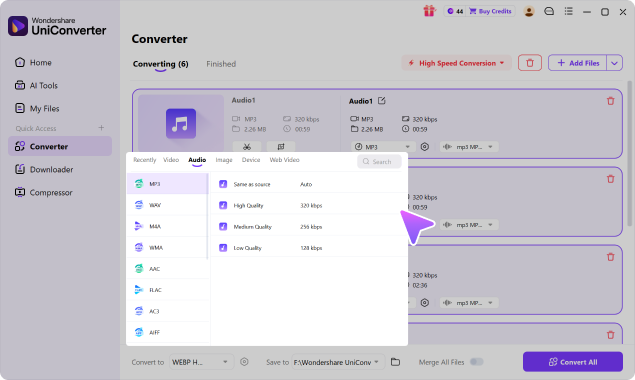The height and width of the screenshot is (380, 635).
Task: Click the format list scrollbar in popup
Action: [207, 216]
